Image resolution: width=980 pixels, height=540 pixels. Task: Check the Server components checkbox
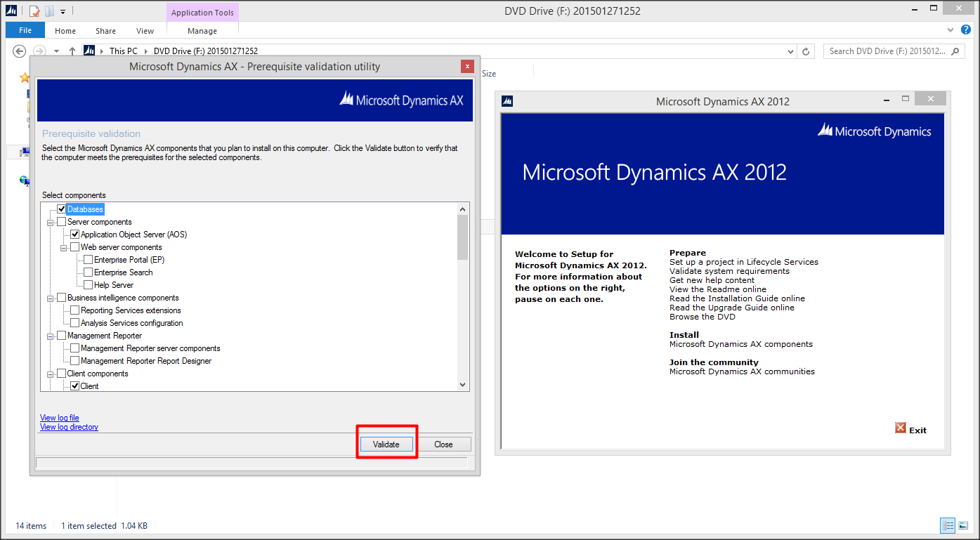click(x=61, y=222)
